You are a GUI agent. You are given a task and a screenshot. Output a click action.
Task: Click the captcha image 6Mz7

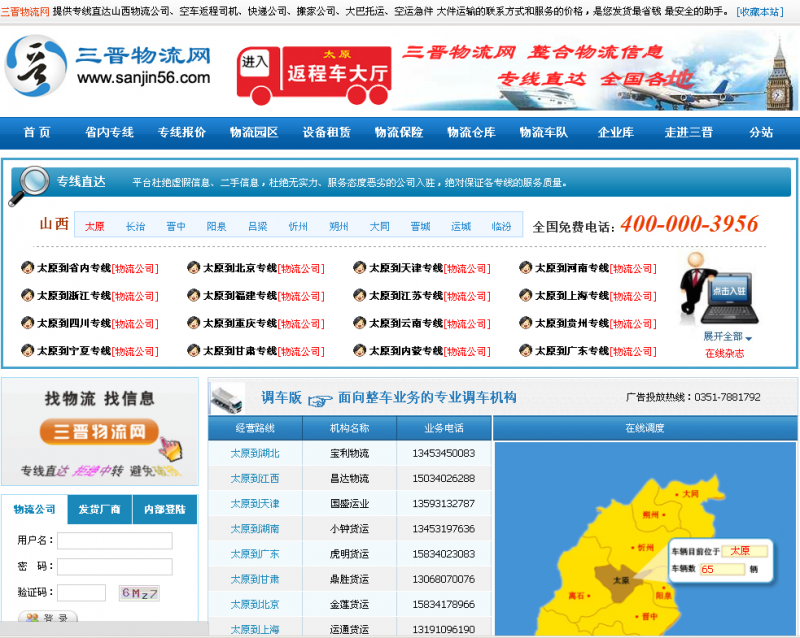click(139, 593)
